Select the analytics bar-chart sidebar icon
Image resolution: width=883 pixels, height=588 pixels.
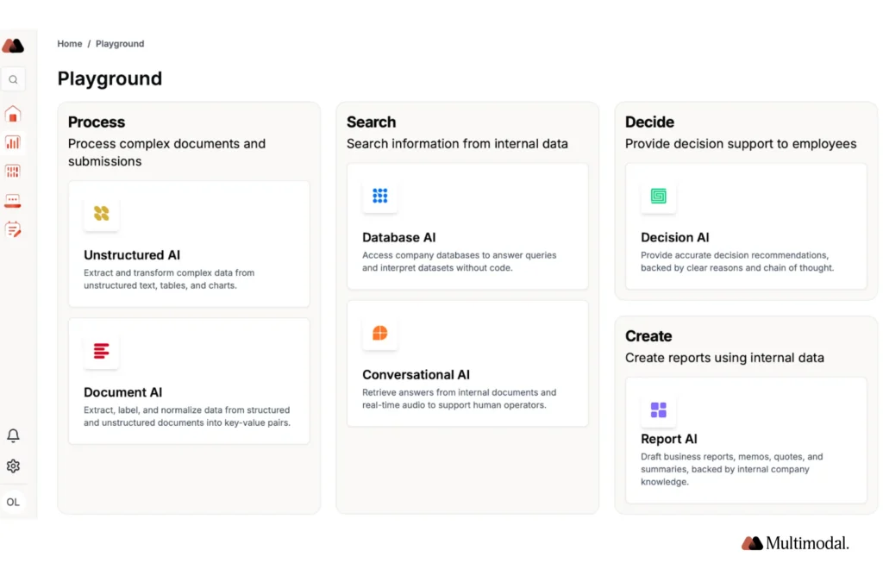tap(13, 141)
